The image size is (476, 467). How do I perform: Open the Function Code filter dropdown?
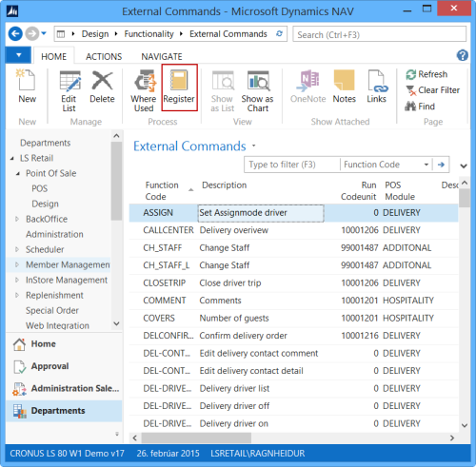[x=426, y=165]
